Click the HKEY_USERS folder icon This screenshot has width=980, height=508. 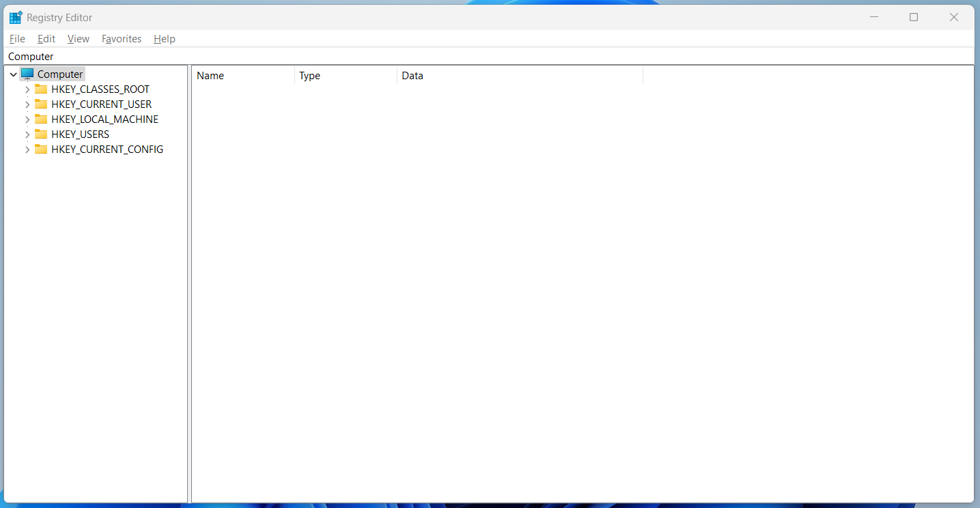pos(41,134)
